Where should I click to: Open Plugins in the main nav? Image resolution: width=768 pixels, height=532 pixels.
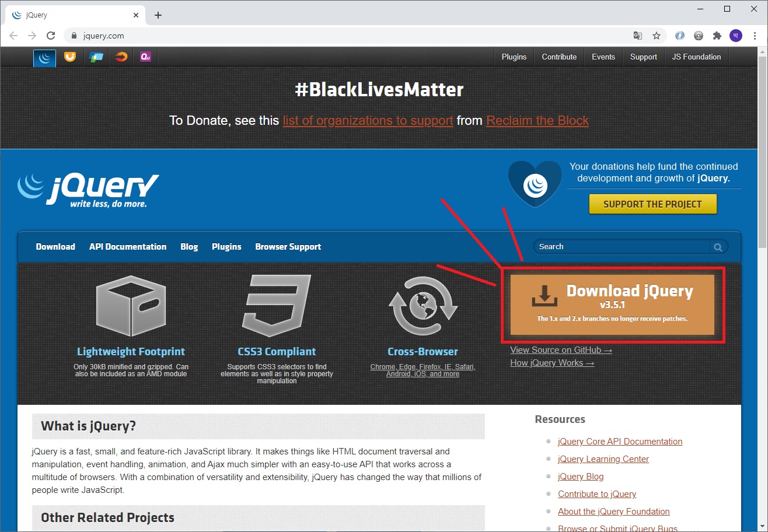pyautogui.click(x=226, y=247)
